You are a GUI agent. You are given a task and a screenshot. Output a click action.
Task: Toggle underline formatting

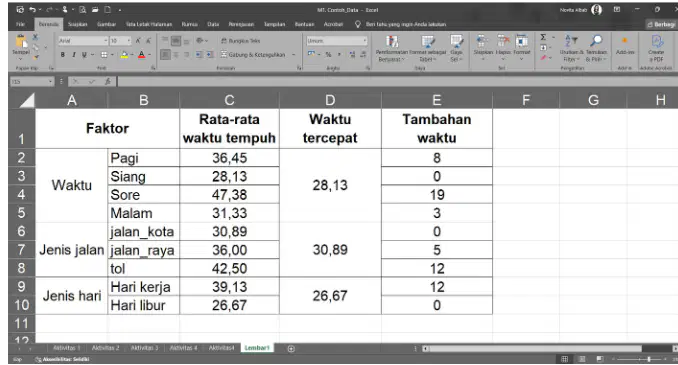pos(84,54)
